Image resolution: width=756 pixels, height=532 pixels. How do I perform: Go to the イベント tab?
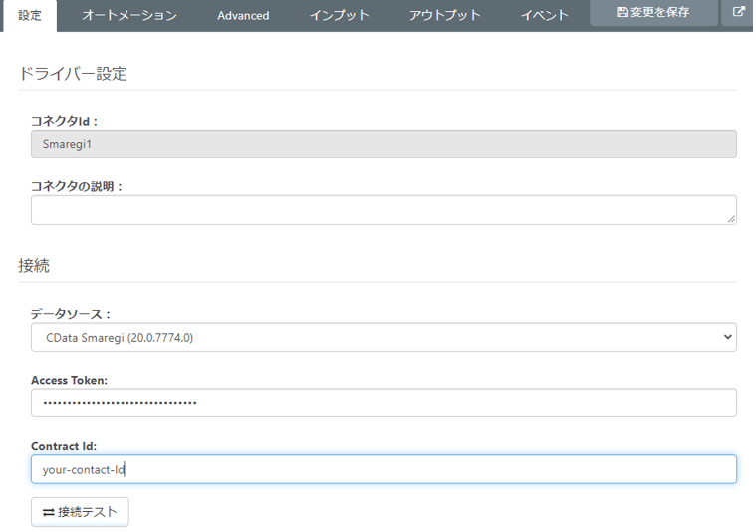pos(544,16)
